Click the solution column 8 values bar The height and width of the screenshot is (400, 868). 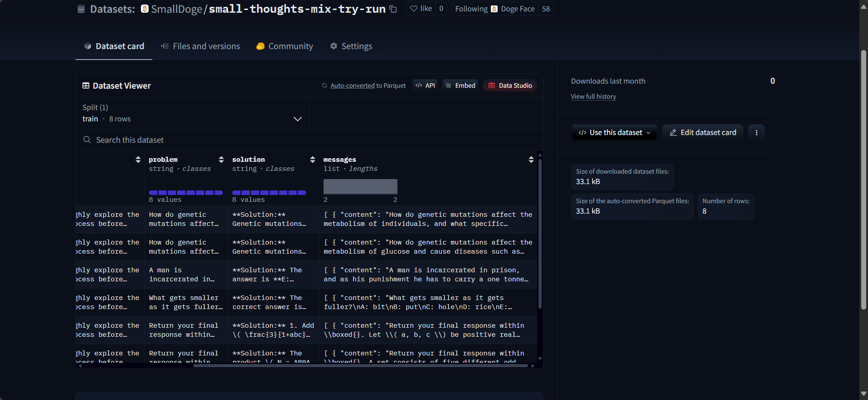[269, 193]
